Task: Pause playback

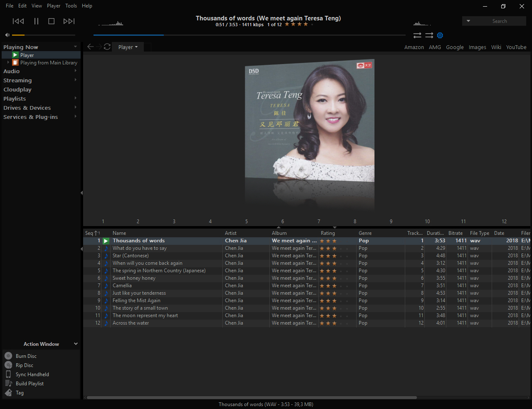Action: pyautogui.click(x=36, y=21)
